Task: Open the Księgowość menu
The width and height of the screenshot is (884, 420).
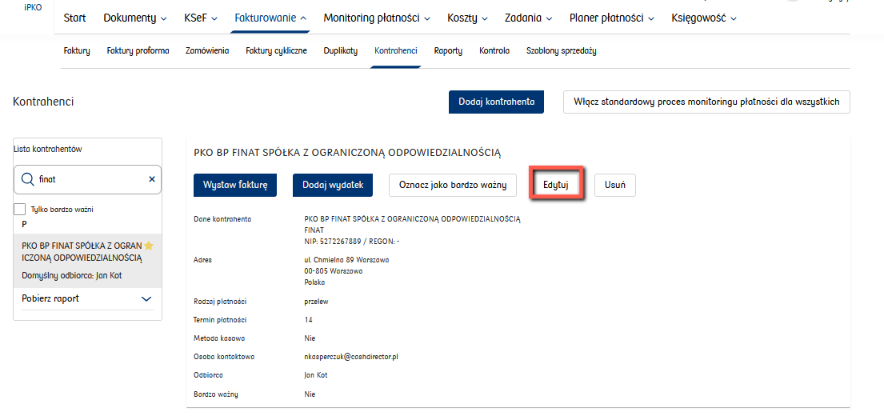Action: 704,18
